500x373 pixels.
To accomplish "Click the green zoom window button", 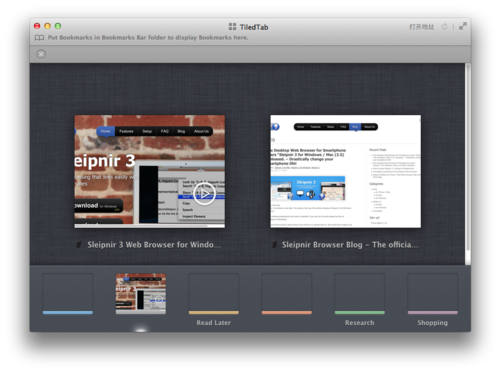I will point(58,26).
